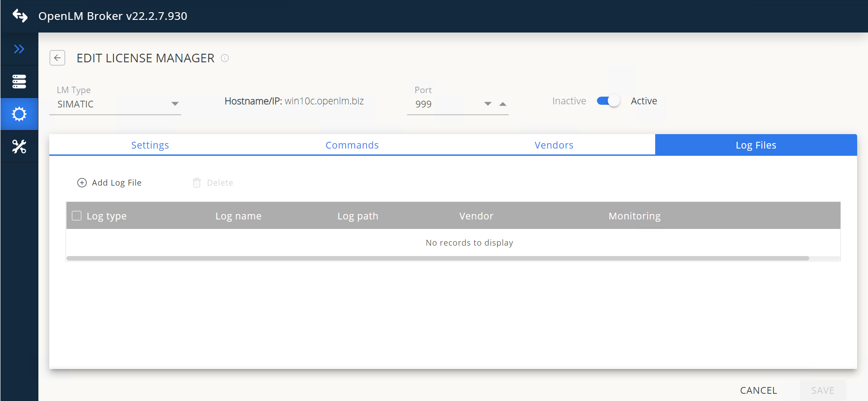Click the plus icon for Add Log File

coord(82,182)
